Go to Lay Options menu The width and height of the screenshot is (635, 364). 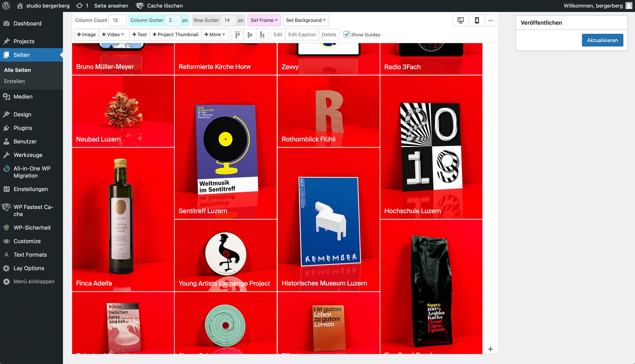[x=29, y=268]
